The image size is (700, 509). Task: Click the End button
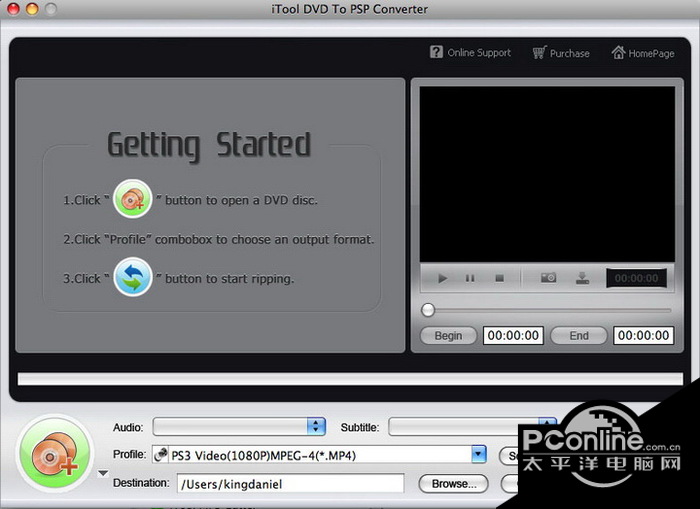[x=579, y=335]
